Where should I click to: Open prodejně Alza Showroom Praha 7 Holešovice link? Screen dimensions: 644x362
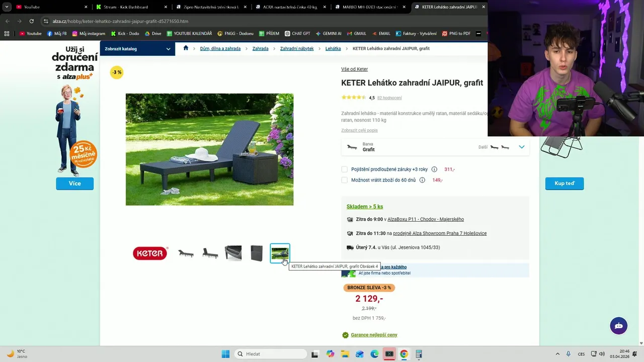click(x=440, y=233)
